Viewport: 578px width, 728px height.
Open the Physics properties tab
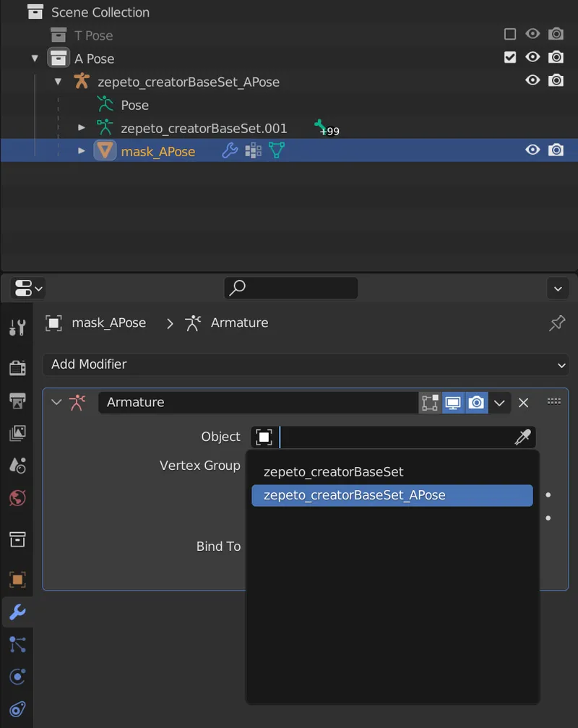[17, 677]
